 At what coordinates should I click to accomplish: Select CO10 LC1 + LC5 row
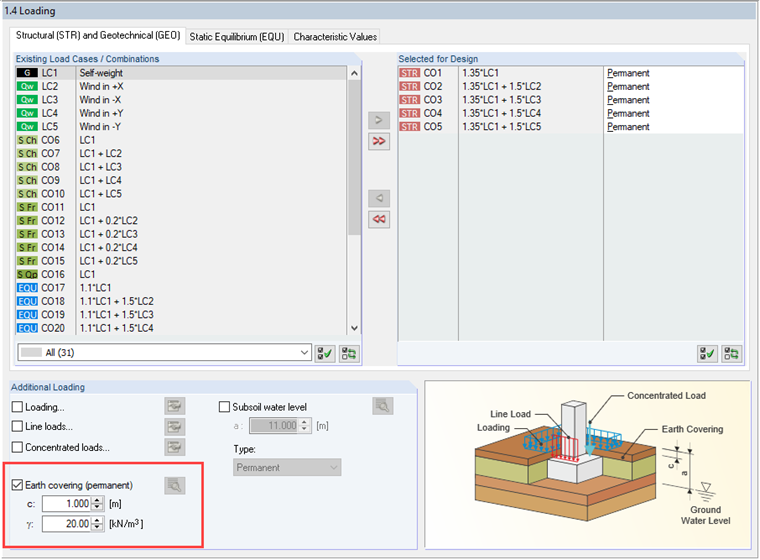tap(181, 194)
